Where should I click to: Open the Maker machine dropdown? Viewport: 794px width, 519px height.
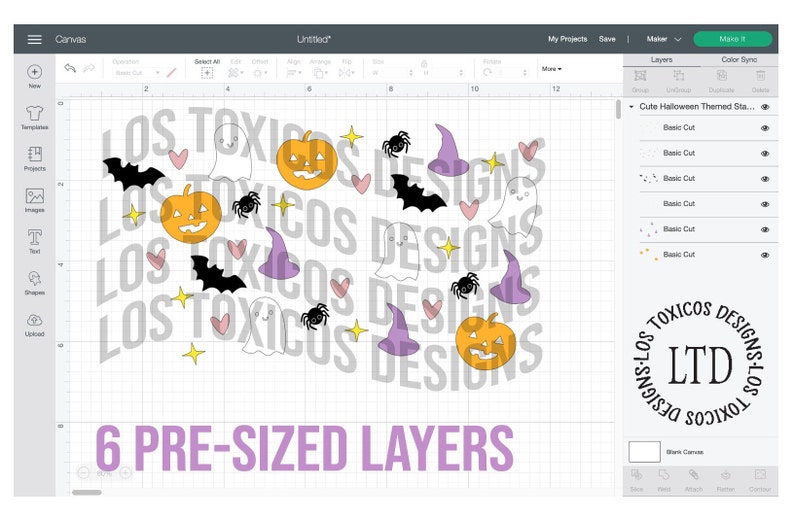tap(664, 39)
